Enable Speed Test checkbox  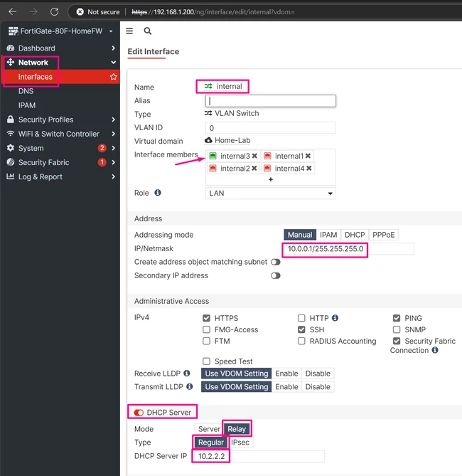[206, 361]
